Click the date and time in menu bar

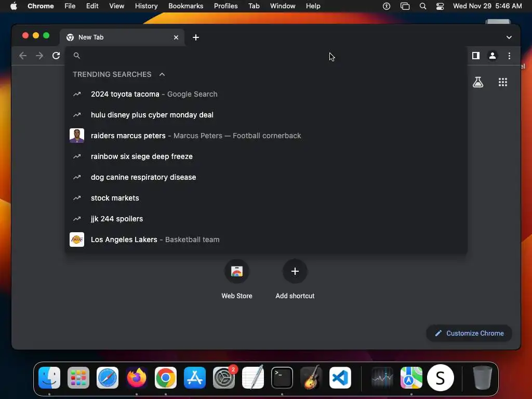pyautogui.click(x=487, y=6)
